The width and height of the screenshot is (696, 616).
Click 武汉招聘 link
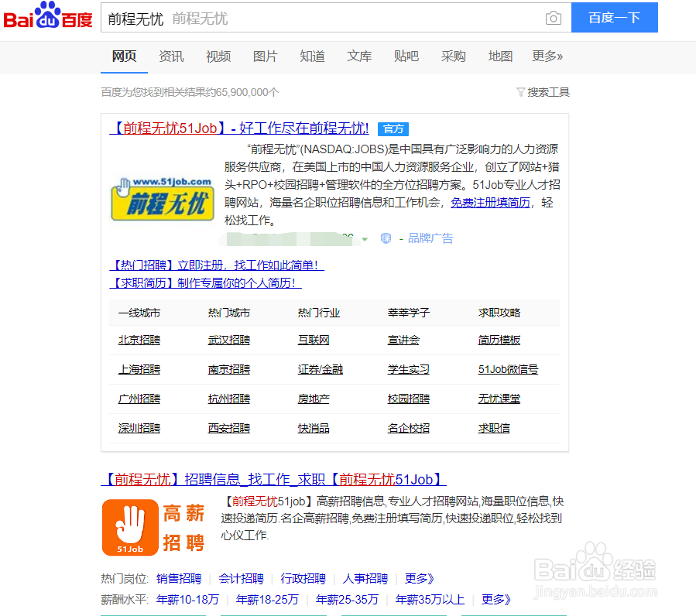(x=229, y=340)
